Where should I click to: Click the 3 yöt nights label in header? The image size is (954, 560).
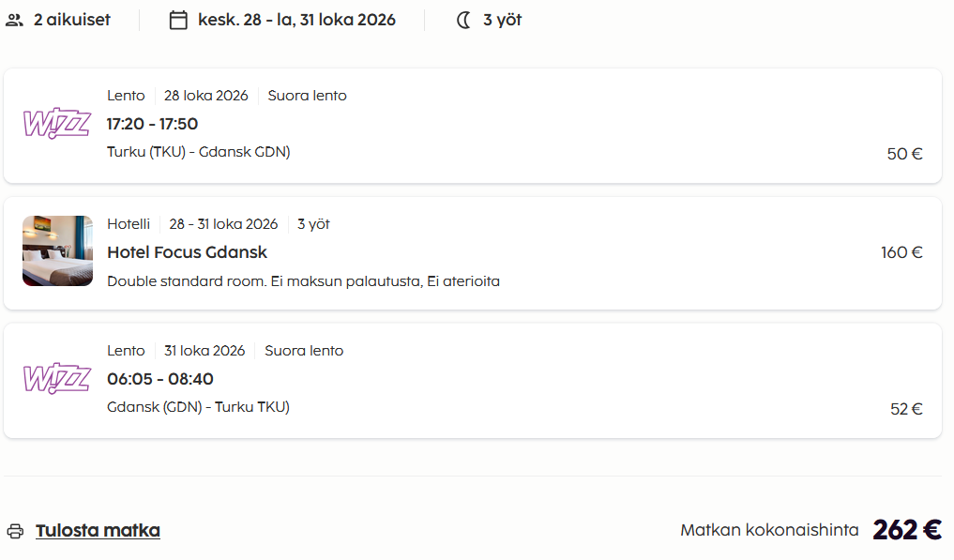coord(502,20)
